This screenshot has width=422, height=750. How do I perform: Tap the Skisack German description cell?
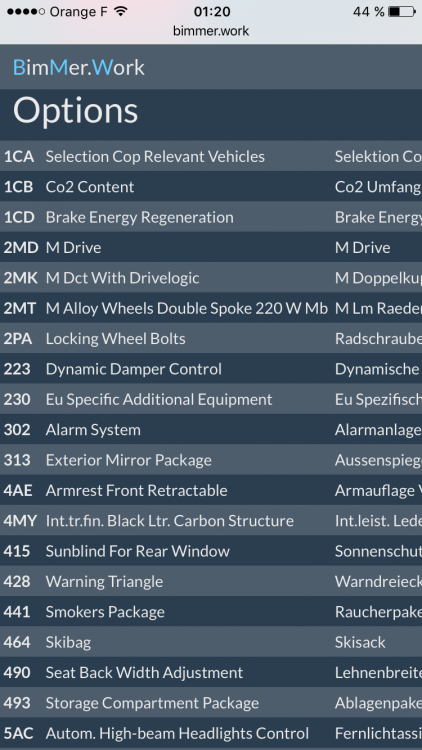(360, 642)
